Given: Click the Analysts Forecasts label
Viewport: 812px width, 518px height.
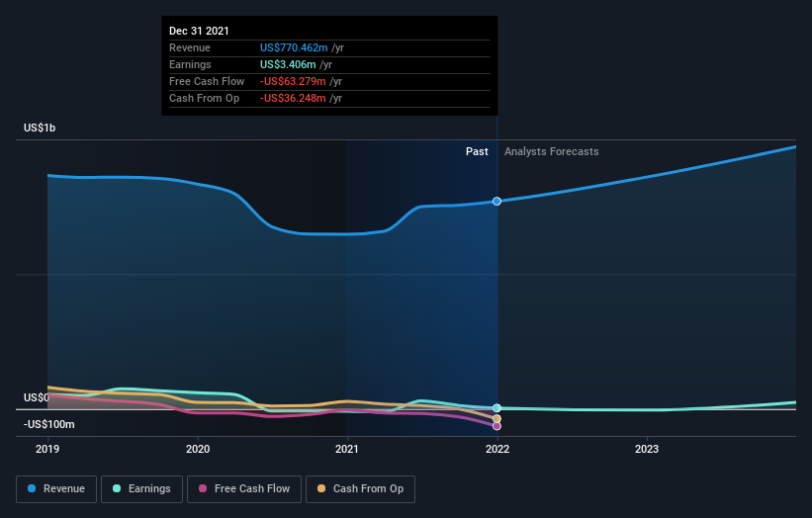Looking at the screenshot, I should (x=552, y=151).
